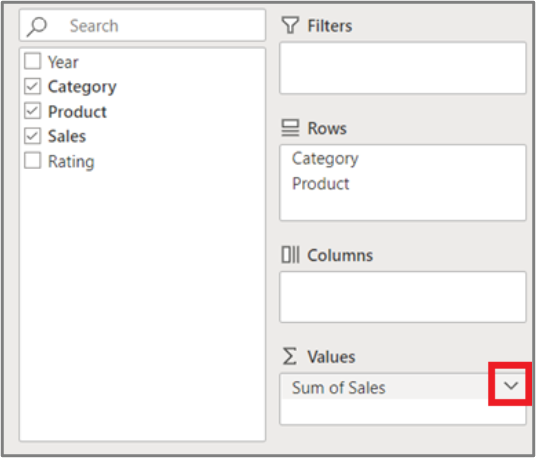Select Category in the Rows area

(325, 159)
